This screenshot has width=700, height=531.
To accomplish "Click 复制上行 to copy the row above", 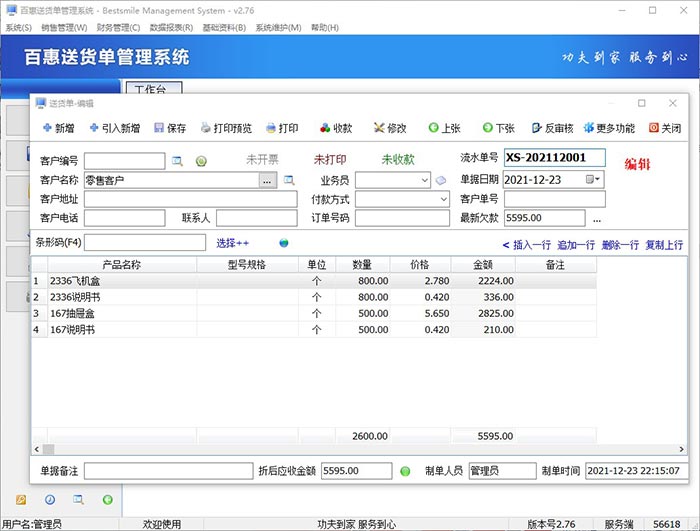I will 664,245.
